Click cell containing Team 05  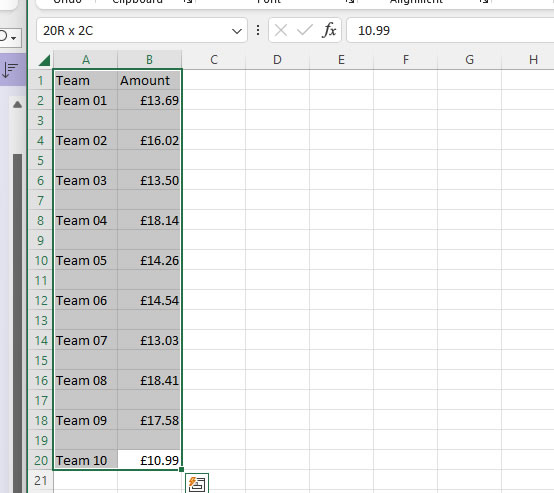[86, 260]
